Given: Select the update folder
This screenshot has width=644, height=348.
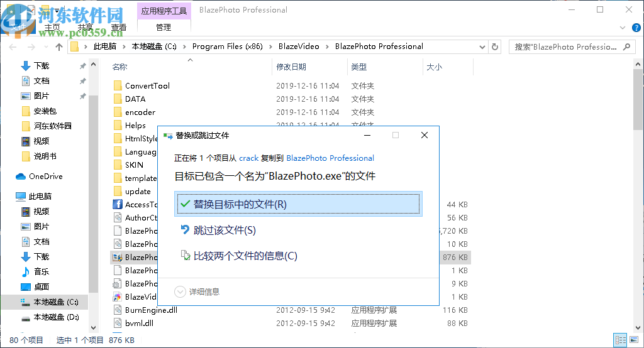Looking at the screenshot, I should click(x=138, y=191).
